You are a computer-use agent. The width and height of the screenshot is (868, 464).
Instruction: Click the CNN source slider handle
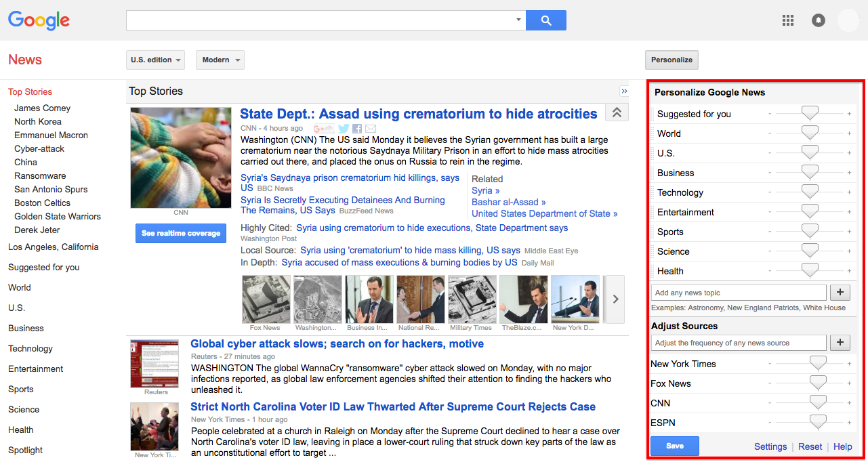(x=818, y=403)
